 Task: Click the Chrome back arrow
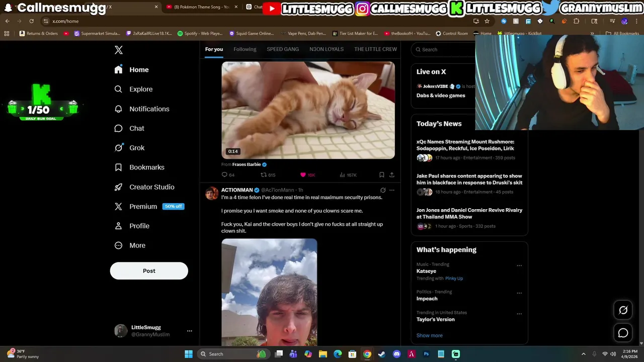tap(7, 21)
